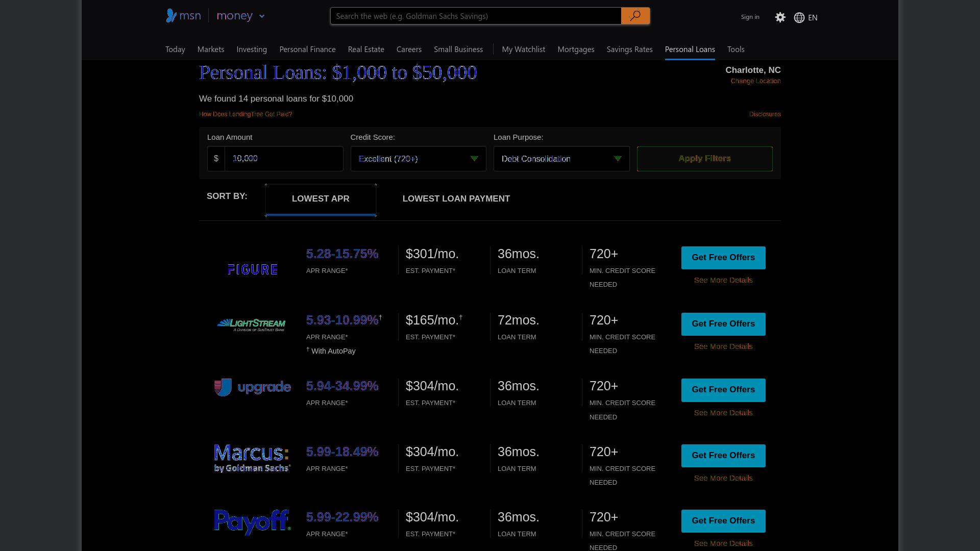See More Details for Upgrade loan
Screen dimensions: 980x551
point(723,413)
